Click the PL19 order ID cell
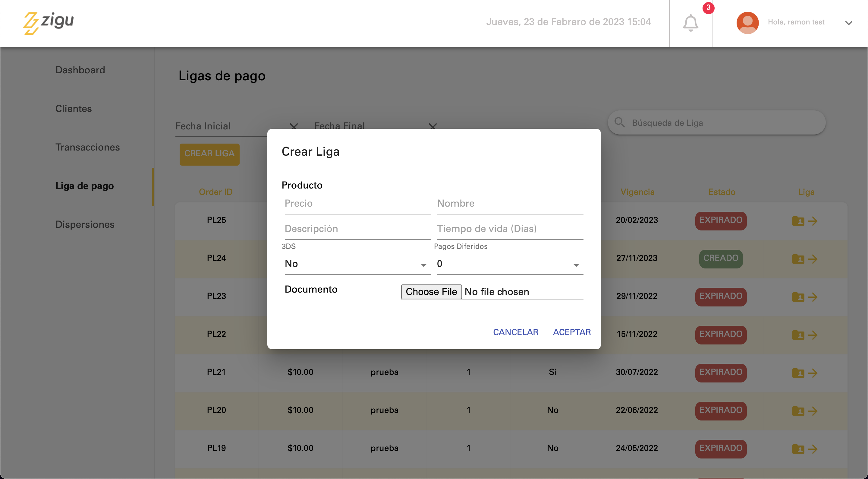The width and height of the screenshot is (868, 479). pos(216,448)
